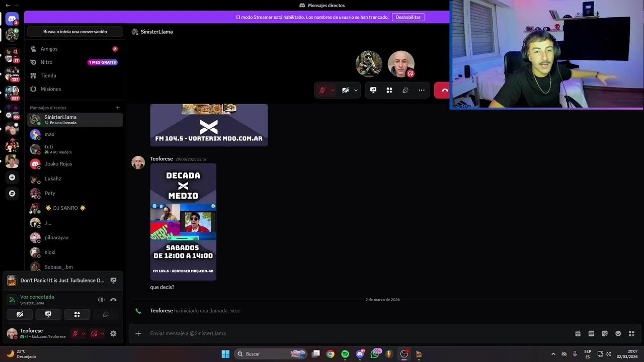Select SinisterLlama conversation
The image size is (644, 362).
tap(75, 120)
